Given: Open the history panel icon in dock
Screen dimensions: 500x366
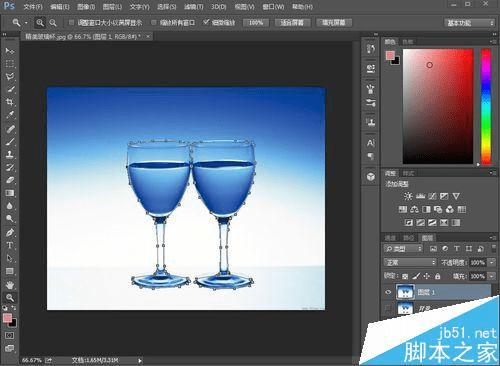Looking at the screenshot, I should tap(370, 49).
